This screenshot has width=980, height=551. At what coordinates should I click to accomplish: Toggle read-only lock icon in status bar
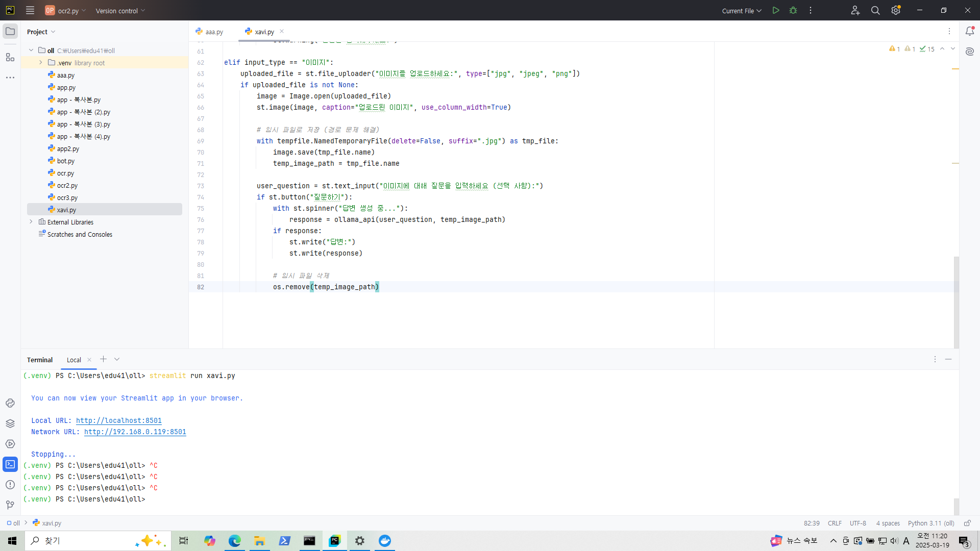(967, 523)
